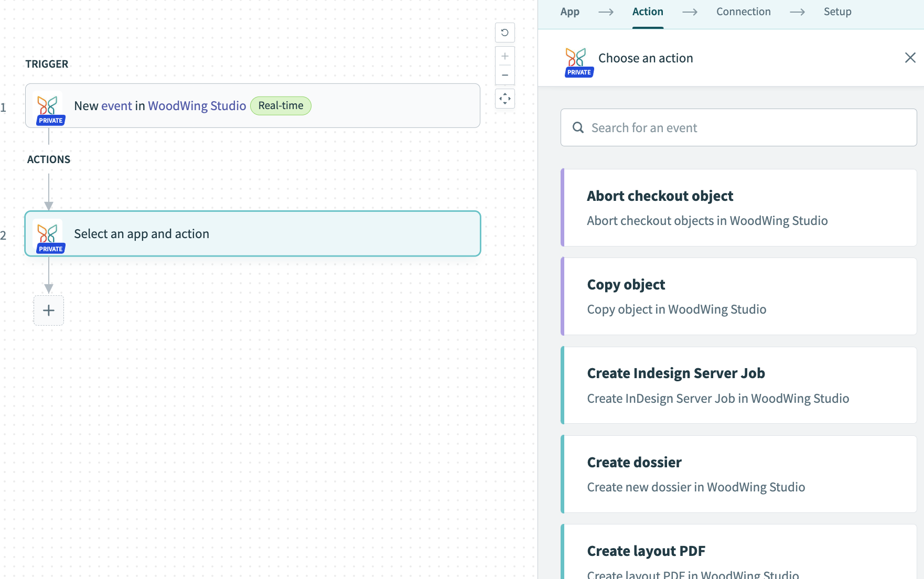Select Create Indesign Server Job action
This screenshot has width=924, height=579.
coord(738,385)
